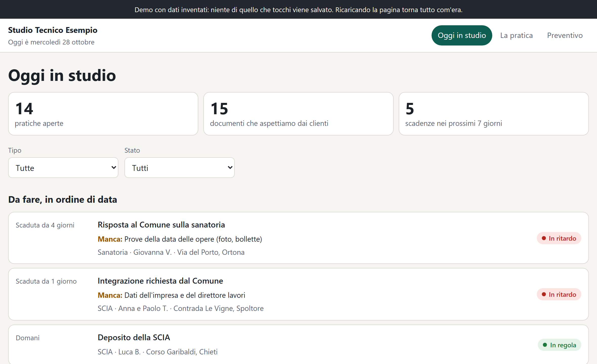
Task: Go to the Preventivo tab
Action: click(565, 35)
